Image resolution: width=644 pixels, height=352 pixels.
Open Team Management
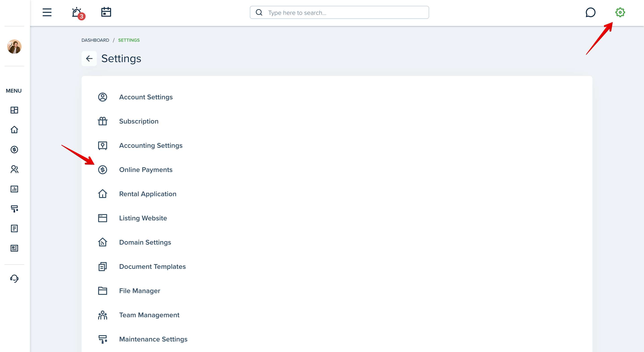coord(149,315)
